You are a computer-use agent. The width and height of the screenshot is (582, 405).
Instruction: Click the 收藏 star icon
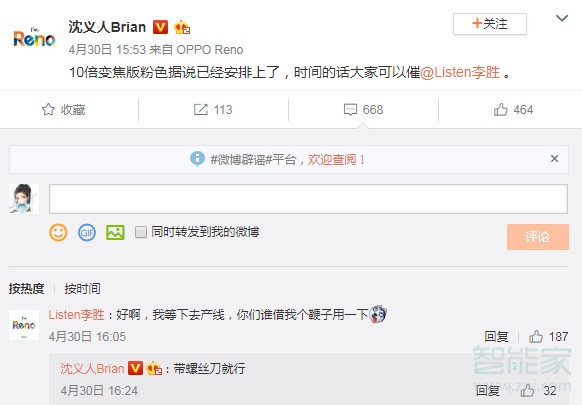tap(48, 110)
